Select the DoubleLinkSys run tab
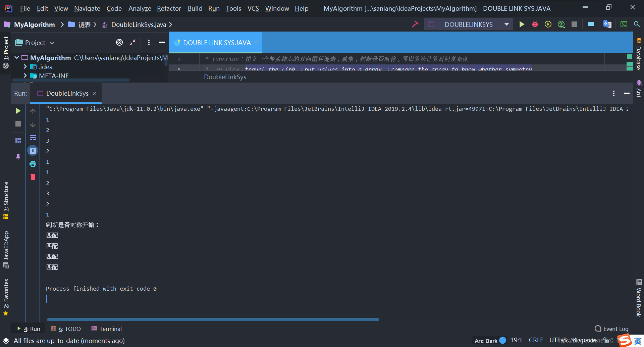 point(66,93)
